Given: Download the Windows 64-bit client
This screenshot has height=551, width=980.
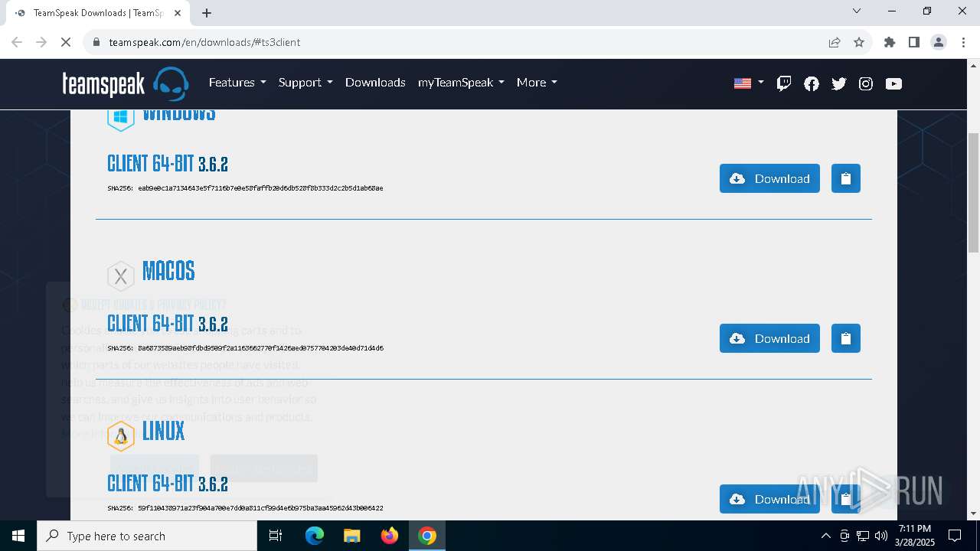Looking at the screenshot, I should pos(769,178).
